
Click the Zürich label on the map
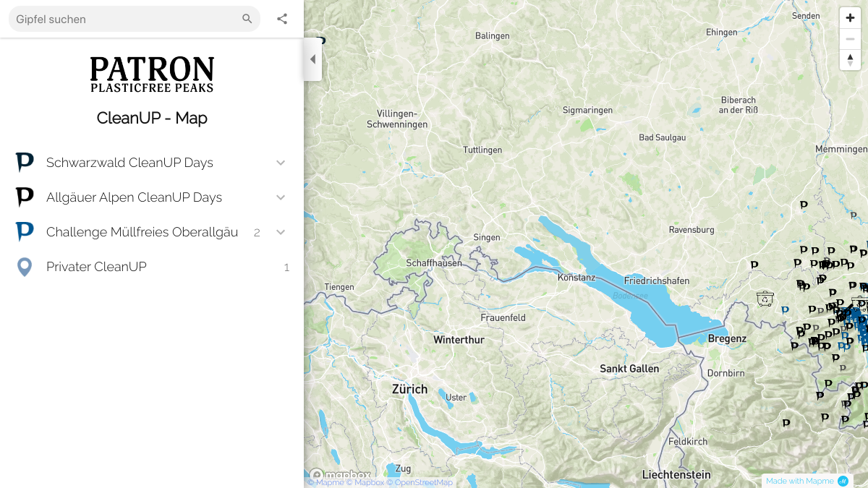tap(409, 389)
